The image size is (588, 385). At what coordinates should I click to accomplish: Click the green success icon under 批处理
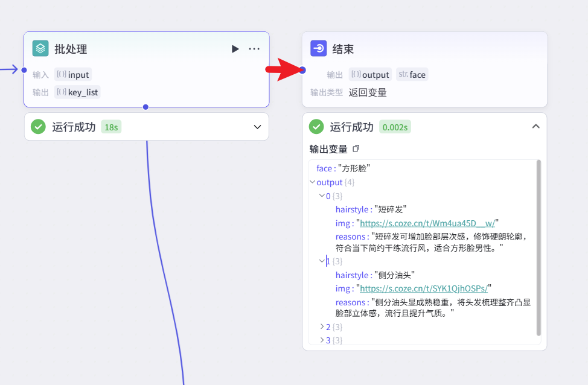(38, 127)
